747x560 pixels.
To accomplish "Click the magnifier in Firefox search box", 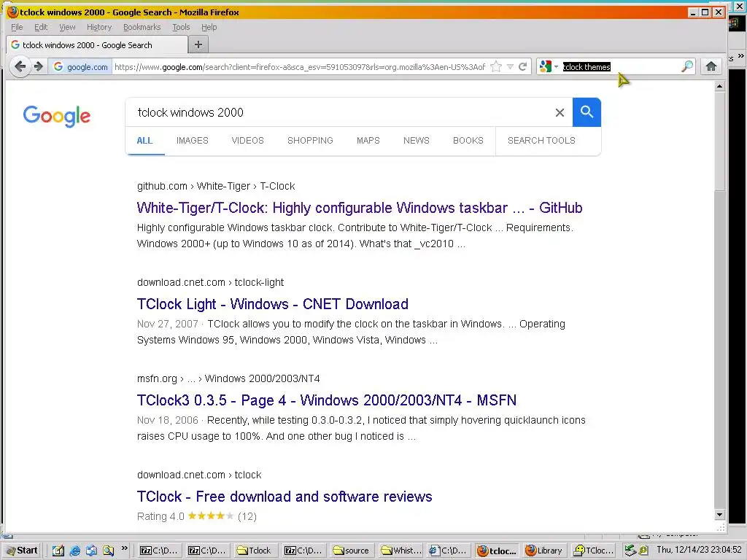I will point(686,66).
